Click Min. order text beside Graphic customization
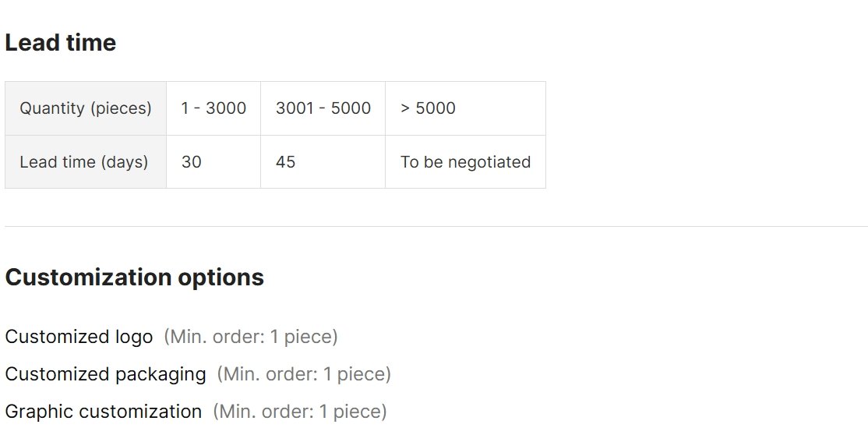Viewport: 868px width, 435px height. point(299,412)
